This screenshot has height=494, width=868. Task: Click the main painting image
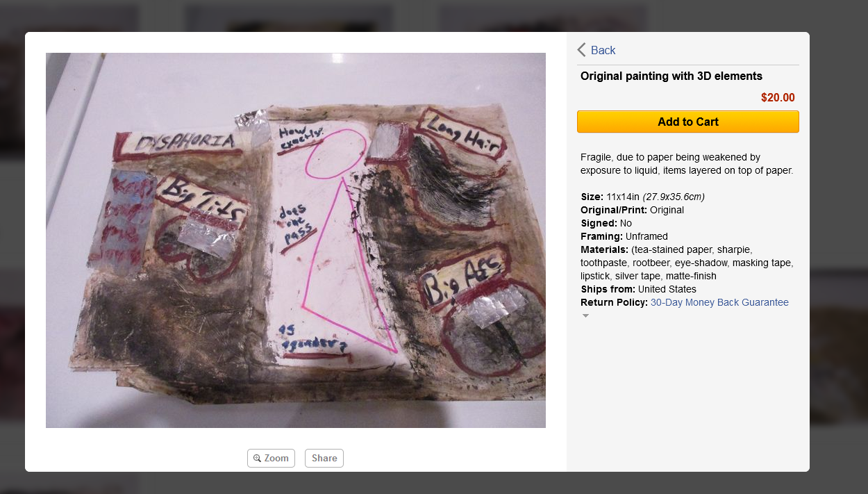click(x=296, y=240)
